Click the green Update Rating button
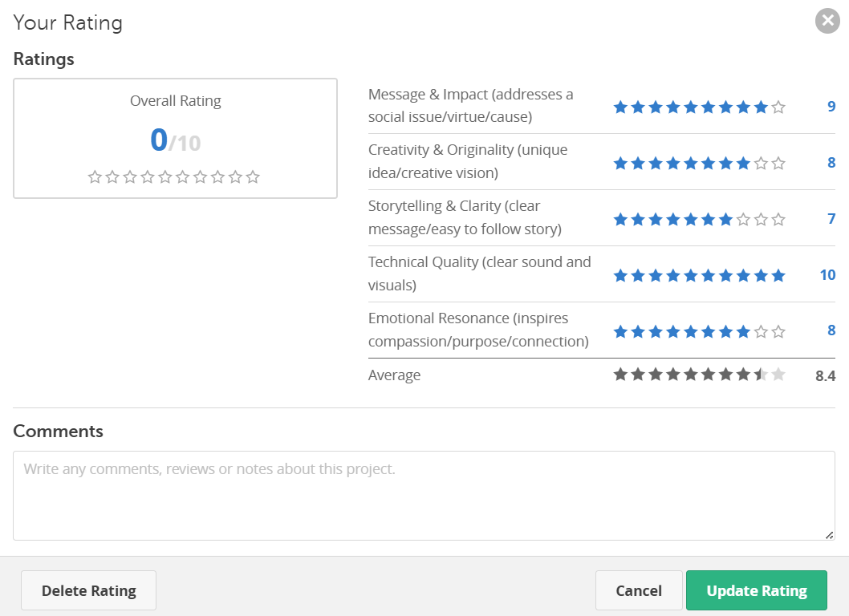The image size is (849, 616). (x=756, y=591)
